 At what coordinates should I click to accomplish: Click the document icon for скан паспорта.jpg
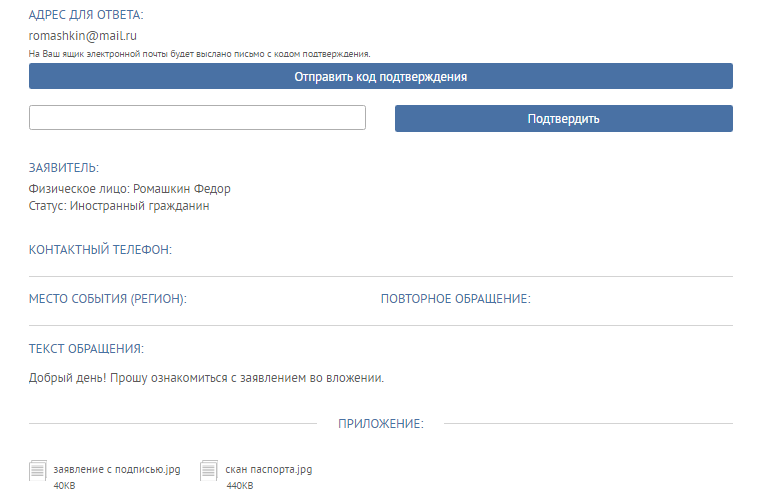coord(209,470)
